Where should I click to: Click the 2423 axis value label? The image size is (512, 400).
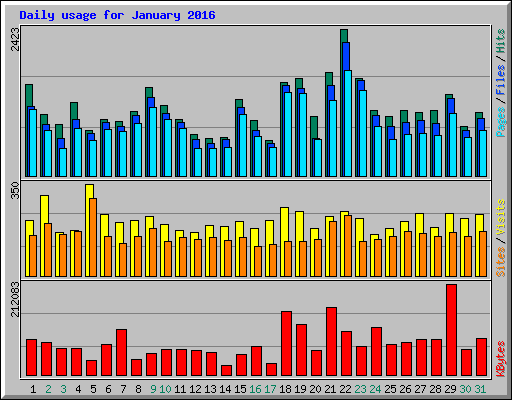15,39
